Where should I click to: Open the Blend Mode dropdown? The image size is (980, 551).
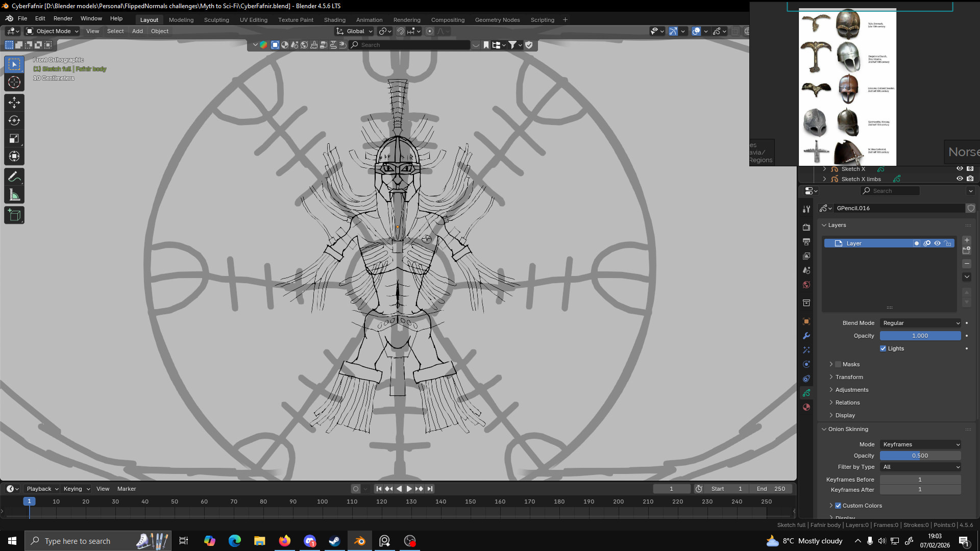920,323
